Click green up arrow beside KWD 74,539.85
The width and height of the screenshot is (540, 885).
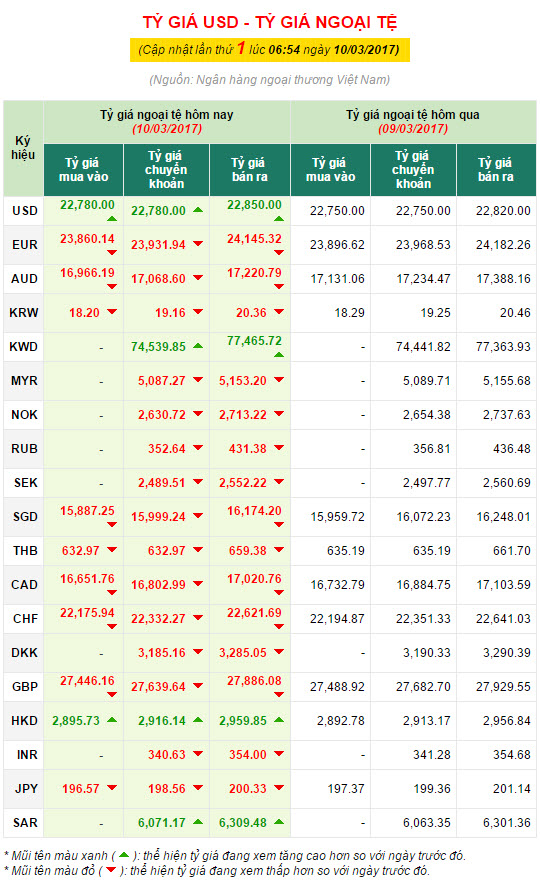click(197, 346)
